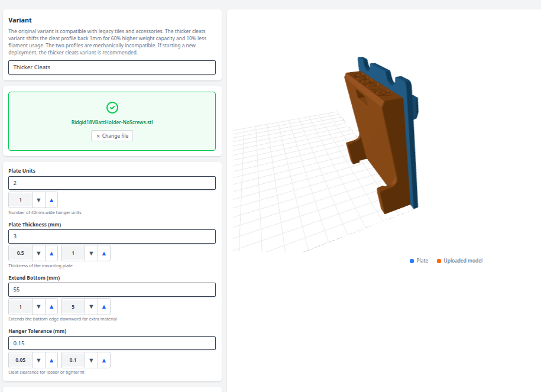Click the Extend Bottom step value 5

[73, 307]
